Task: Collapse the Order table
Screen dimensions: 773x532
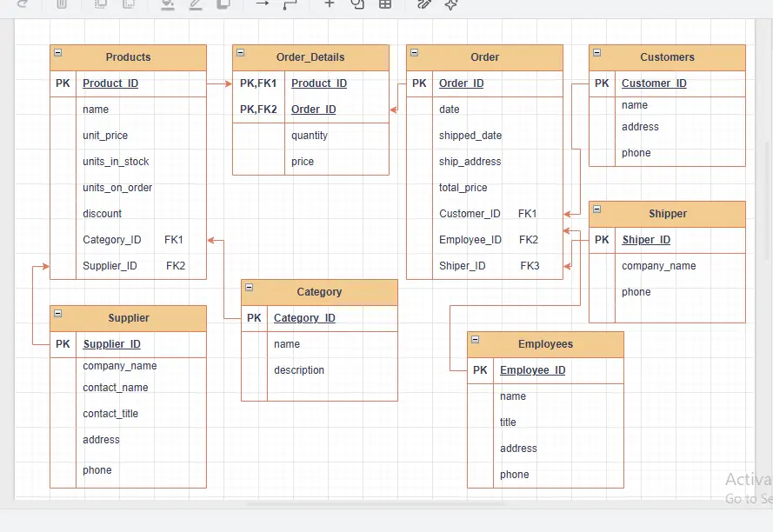Action: [415, 52]
